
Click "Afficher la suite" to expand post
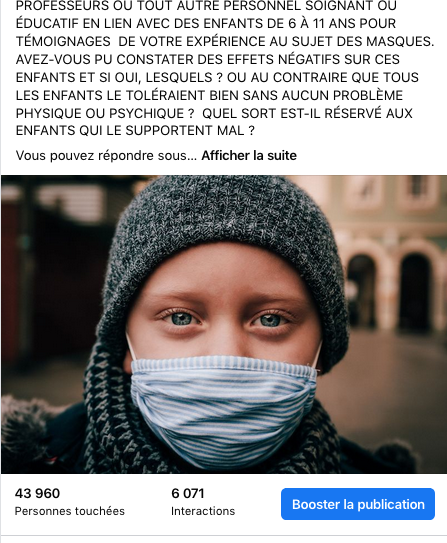(249, 155)
